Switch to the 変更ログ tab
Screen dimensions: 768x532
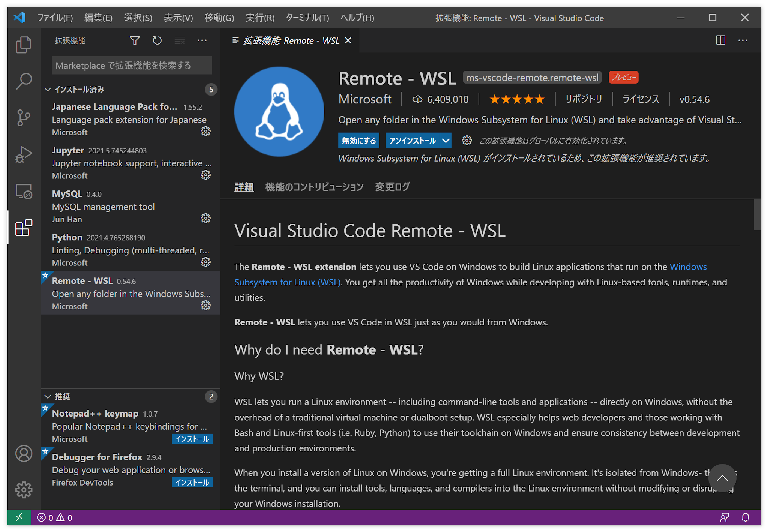click(x=392, y=187)
